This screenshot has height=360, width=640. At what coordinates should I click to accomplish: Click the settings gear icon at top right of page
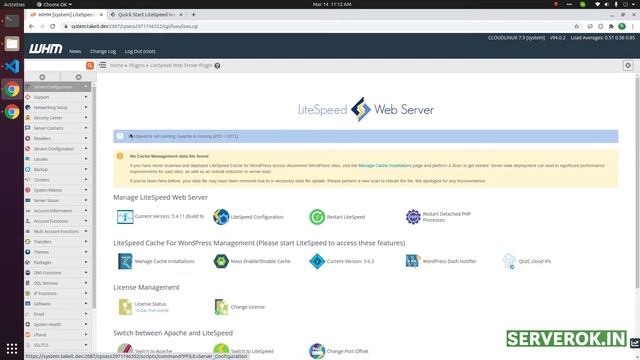tap(628, 65)
